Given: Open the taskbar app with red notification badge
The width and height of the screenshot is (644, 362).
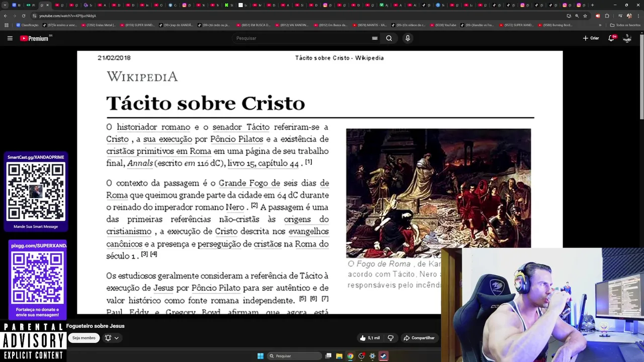Looking at the screenshot, I should (x=361, y=356).
